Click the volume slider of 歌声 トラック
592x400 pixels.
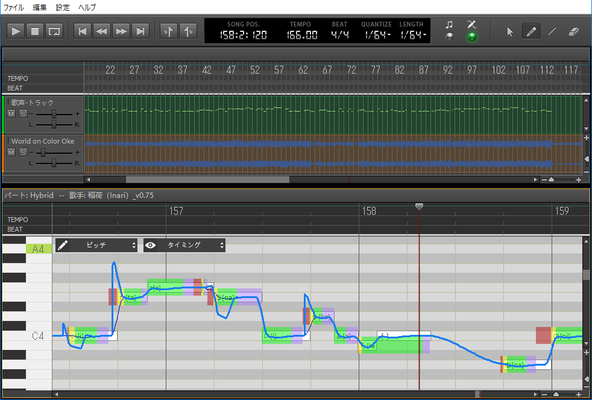click(54, 114)
